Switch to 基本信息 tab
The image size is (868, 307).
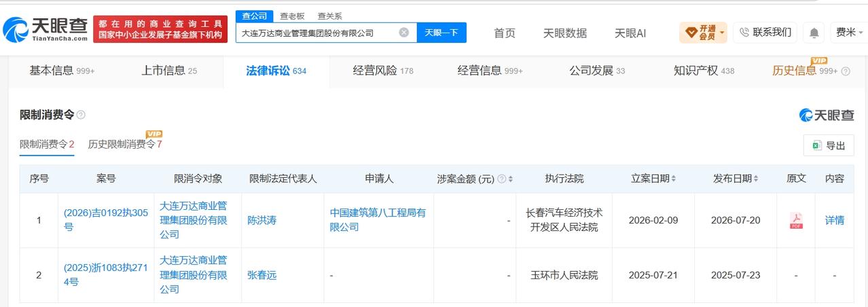(62, 71)
